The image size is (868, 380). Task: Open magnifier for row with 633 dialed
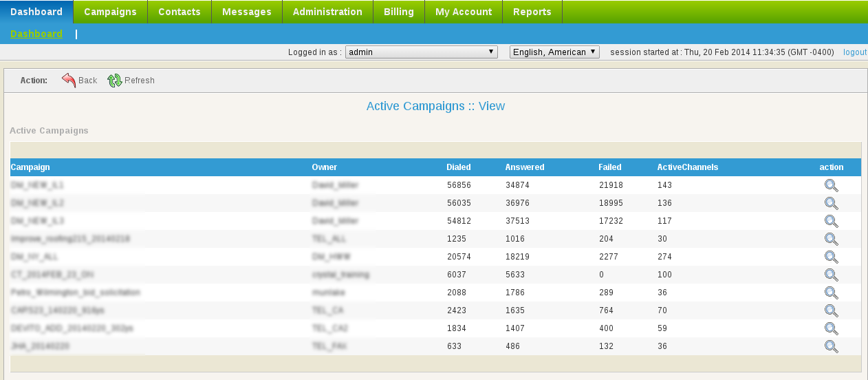click(831, 346)
